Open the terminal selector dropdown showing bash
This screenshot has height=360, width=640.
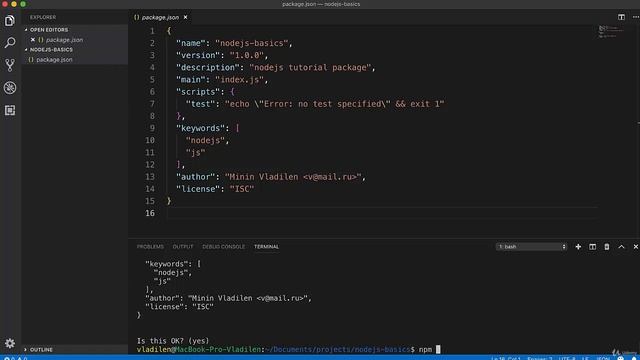531,247
